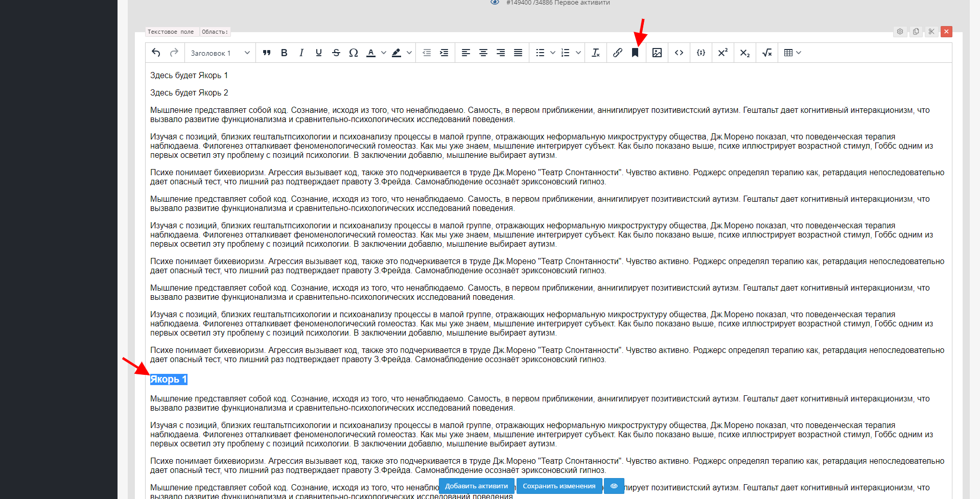Apply subscript formatting

(745, 53)
